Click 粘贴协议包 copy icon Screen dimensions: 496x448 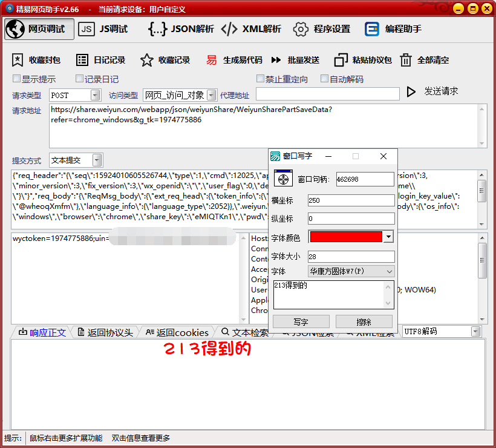coord(341,60)
